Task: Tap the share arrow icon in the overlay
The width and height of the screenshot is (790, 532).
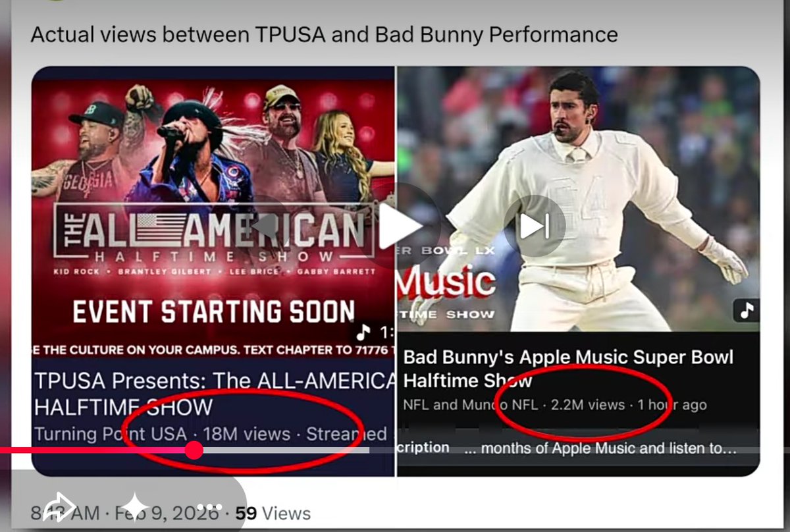Action: (61, 506)
